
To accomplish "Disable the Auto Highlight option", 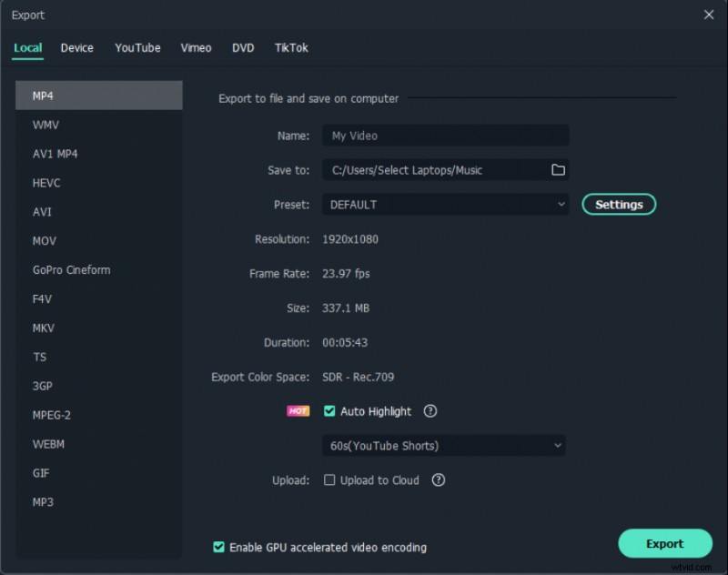I will click(329, 411).
